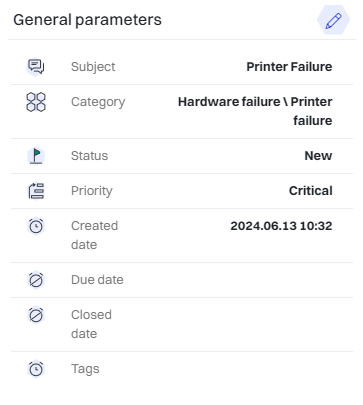The width and height of the screenshot is (363, 405).
Task: Click the Priority stacked bars icon
Action: pos(36,191)
